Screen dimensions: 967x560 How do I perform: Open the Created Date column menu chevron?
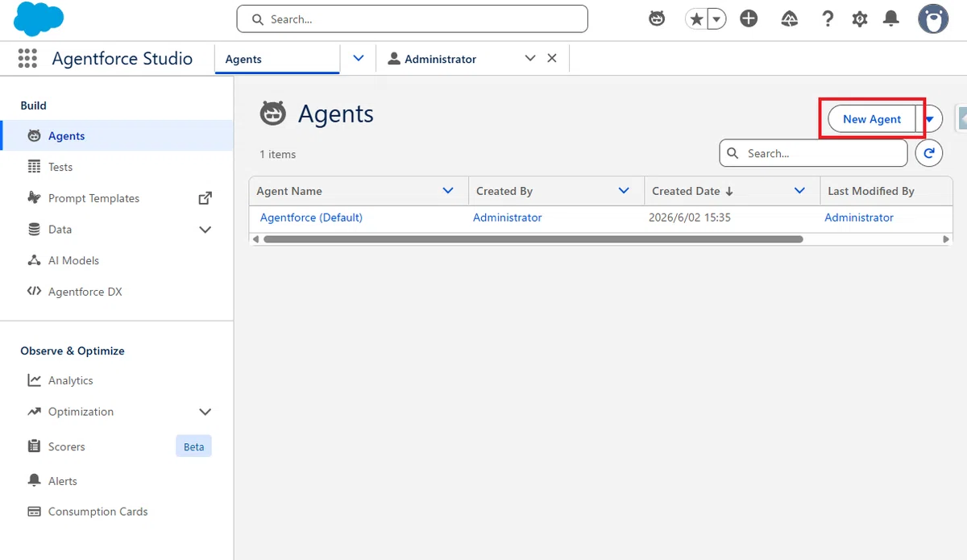pos(799,191)
